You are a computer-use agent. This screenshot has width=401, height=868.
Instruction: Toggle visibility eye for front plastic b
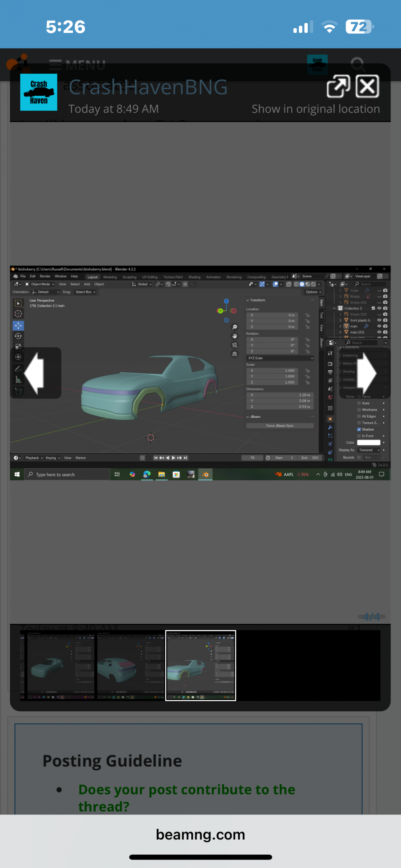[379, 320]
